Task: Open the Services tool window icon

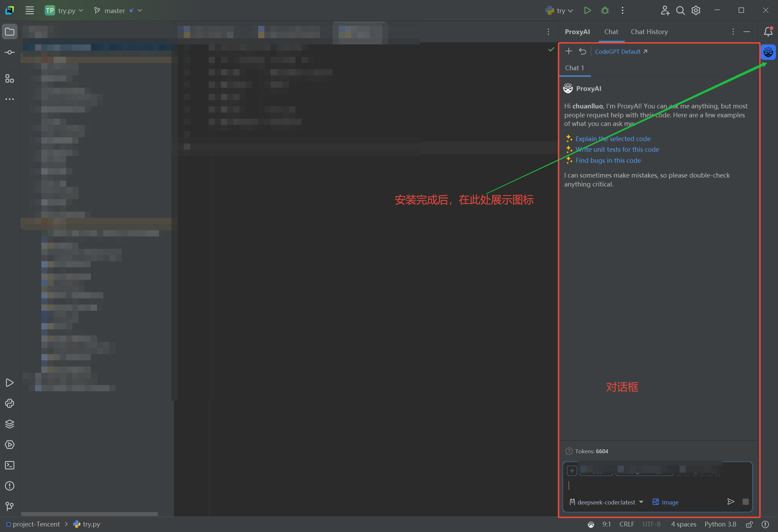Action: 9,445
